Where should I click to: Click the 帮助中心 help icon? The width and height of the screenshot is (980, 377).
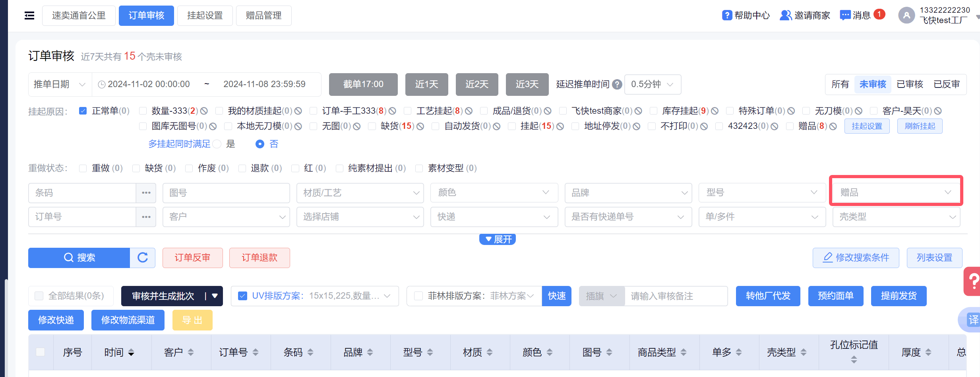click(x=727, y=16)
